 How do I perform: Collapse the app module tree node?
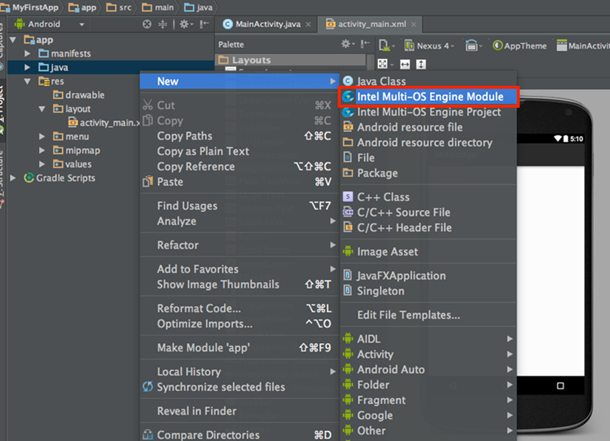pyautogui.click(x=13, y=40)
